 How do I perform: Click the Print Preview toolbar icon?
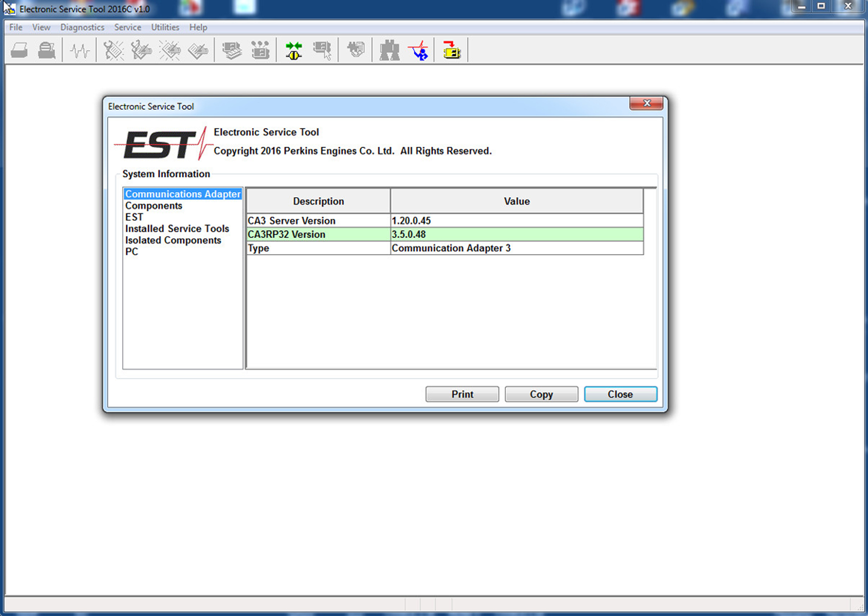(x=47, y=50)
